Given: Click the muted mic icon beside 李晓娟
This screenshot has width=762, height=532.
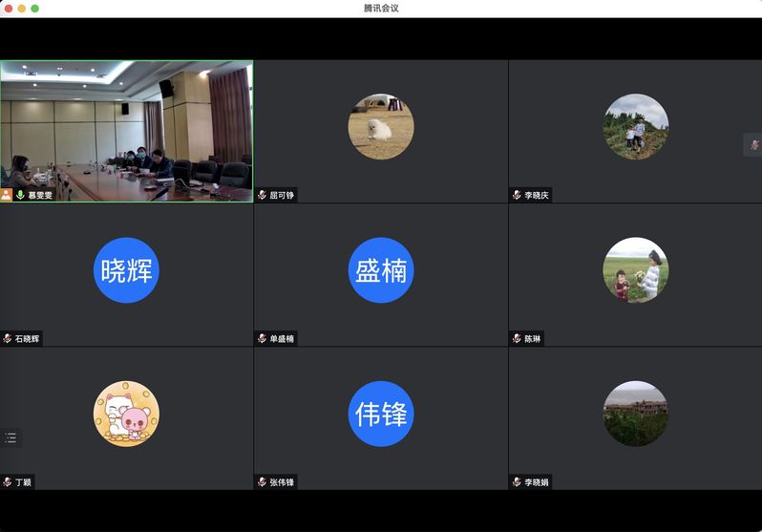Looking at the screenshot, I should pos(517,482).
